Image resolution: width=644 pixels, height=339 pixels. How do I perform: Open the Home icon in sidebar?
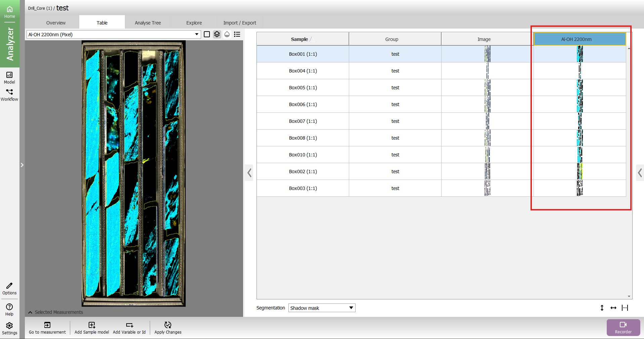[x=9, y=12]
